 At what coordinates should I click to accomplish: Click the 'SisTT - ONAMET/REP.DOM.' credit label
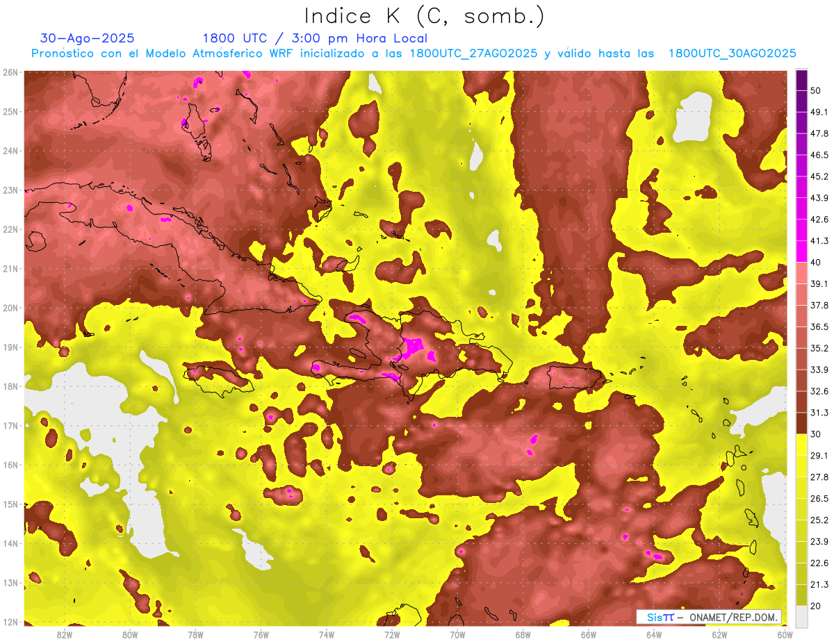tap(708, 617)
